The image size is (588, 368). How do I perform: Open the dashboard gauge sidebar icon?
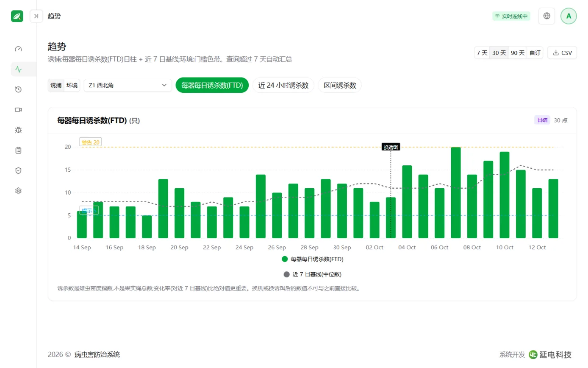(x=18, y=49)
